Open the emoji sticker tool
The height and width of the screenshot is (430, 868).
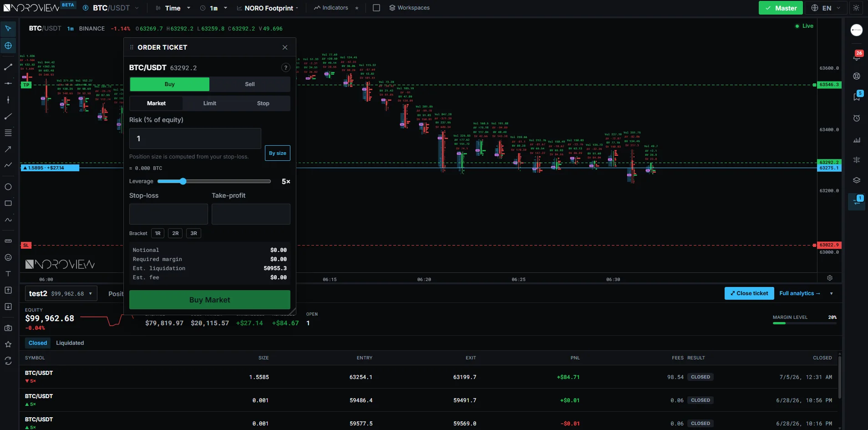tap(8, 257)
